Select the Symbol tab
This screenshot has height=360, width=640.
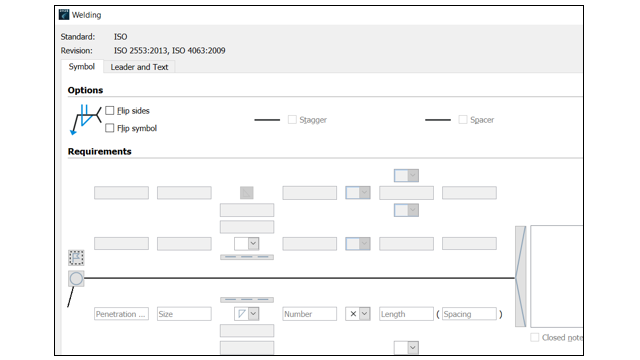coord(82,67)
